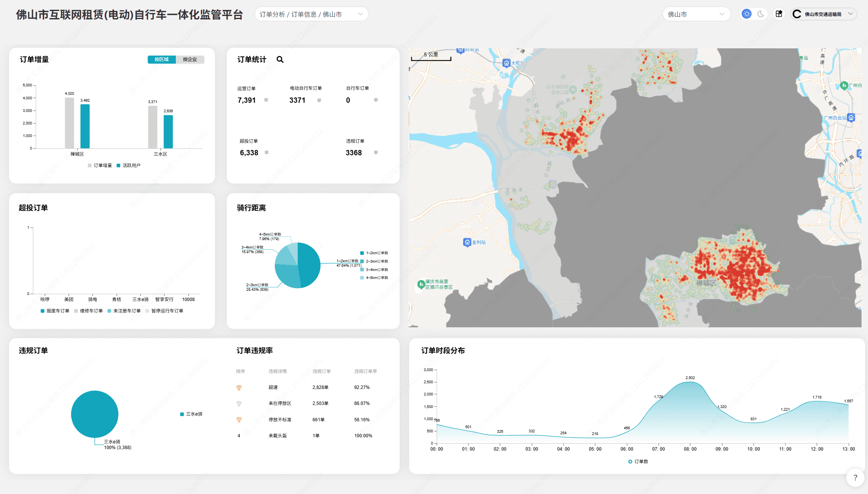Click the 广州白云站 station marker on map
The width and height of the screenshot is (868, 494).
pos(851,118)
